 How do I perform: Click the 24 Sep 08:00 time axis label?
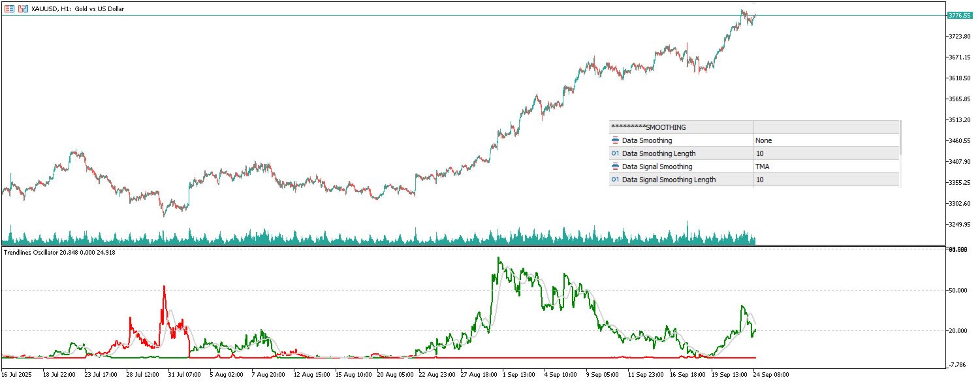pyautogui.click(x=772, y=375)
